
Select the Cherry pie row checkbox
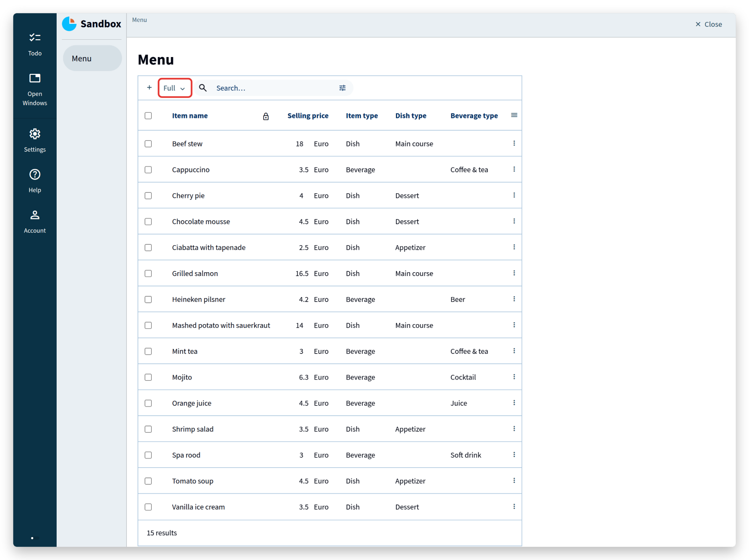tap(148, 196)
